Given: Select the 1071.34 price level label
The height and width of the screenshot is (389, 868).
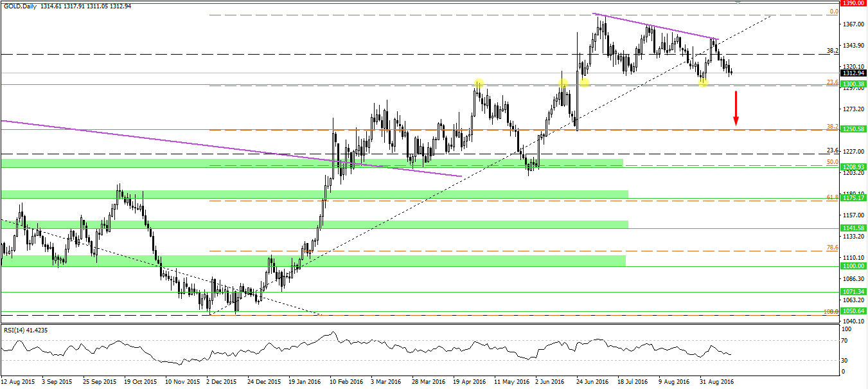Looking at the screenshot, I should (x=853, y=291).
